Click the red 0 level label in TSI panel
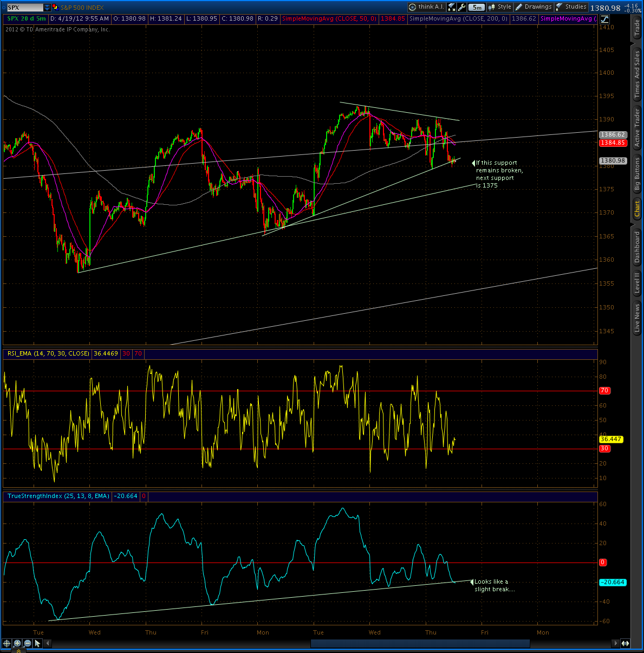 coord(602,563)
